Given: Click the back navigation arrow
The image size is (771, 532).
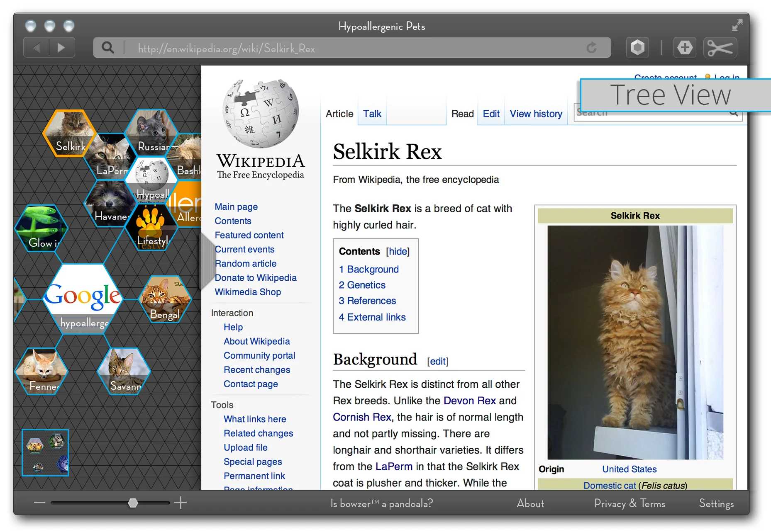Looking at the screenshot, I should point(37,48).
